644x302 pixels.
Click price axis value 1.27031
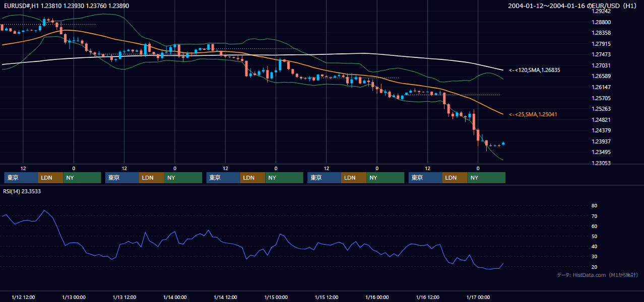(601, 65)
